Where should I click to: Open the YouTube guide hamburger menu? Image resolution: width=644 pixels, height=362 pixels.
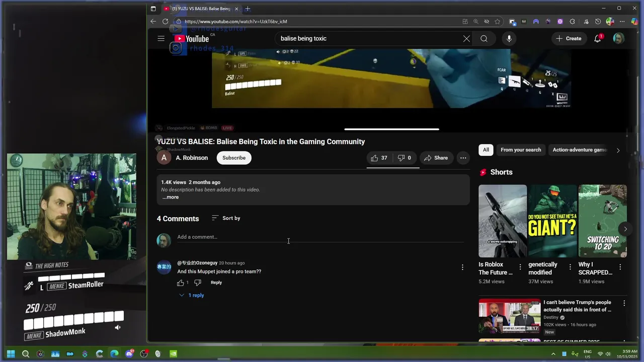coord(161,38)
